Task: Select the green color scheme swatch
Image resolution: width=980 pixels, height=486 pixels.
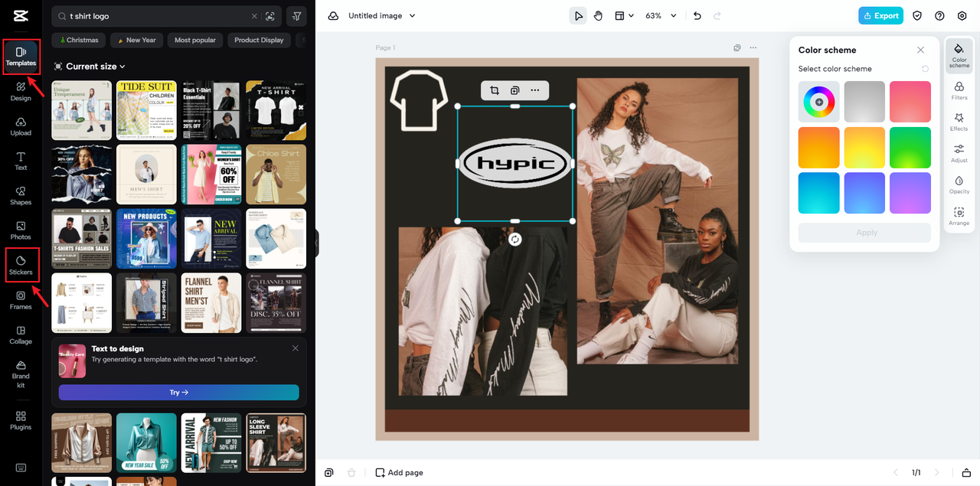Action: (910, 148)
